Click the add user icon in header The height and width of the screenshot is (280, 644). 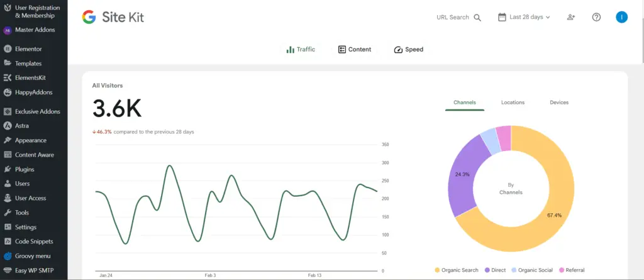point(571,17)
